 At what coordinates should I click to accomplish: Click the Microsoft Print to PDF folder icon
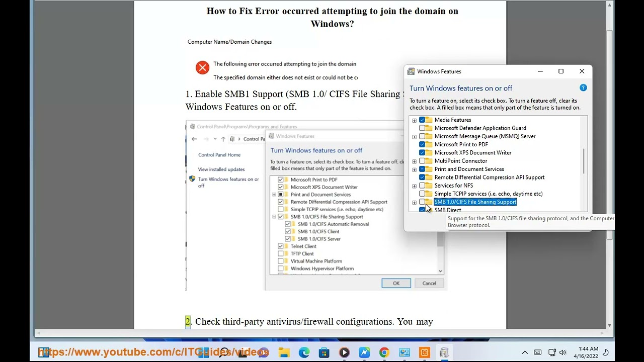[429, 144]
